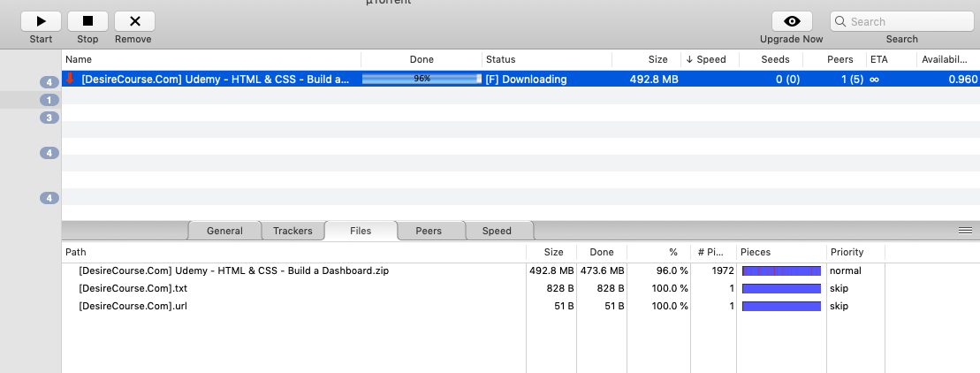The height and width of the screenshot is (373, 980).
Task: Click the Pieces column header
Action: click(781, 253)
